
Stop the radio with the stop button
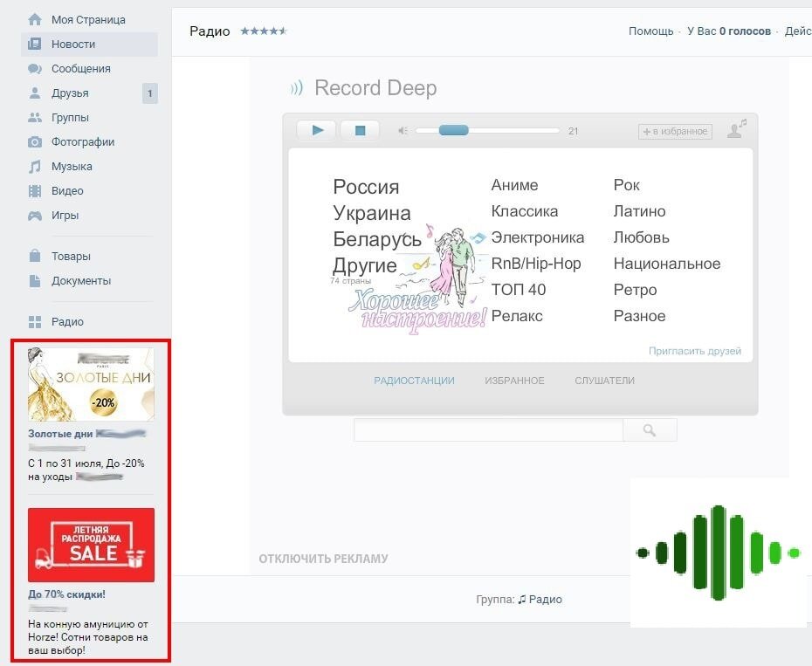pyautogui.click(x=360, y=130)
